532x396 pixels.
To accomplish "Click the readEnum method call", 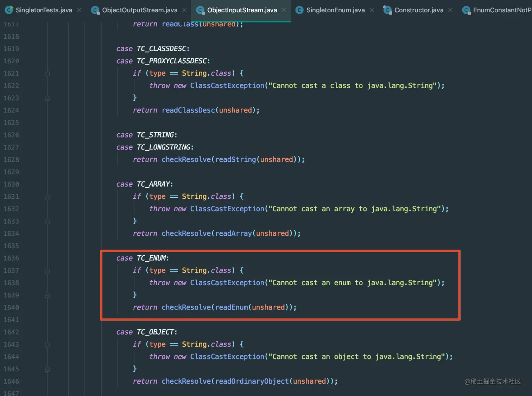I will pos(232,307).
